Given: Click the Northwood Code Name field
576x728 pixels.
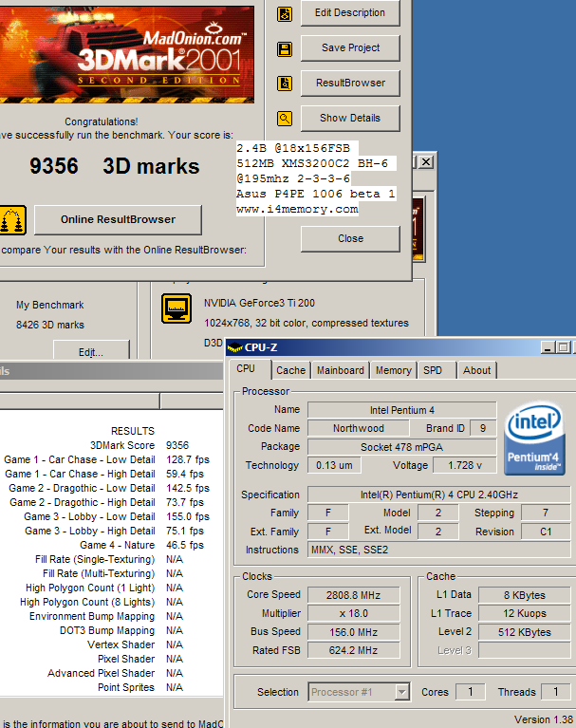Looking at the screenshot, I should pos(359,428).
